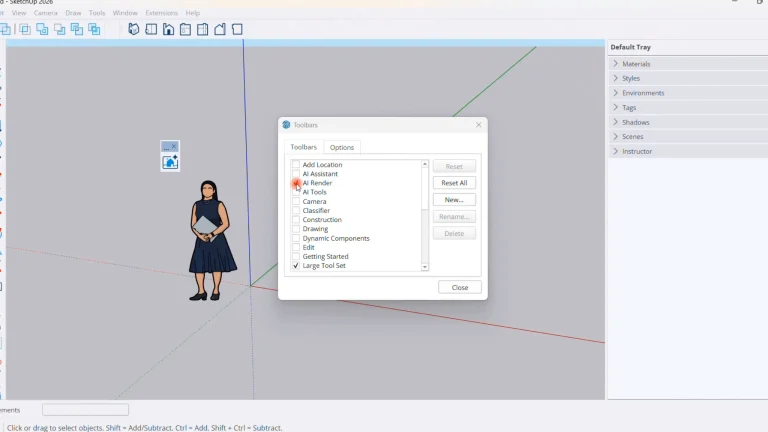Enable the Drawing toolbar checkbox
The width and height of the screenshot is (768, 432).
(x=296, y=229)
